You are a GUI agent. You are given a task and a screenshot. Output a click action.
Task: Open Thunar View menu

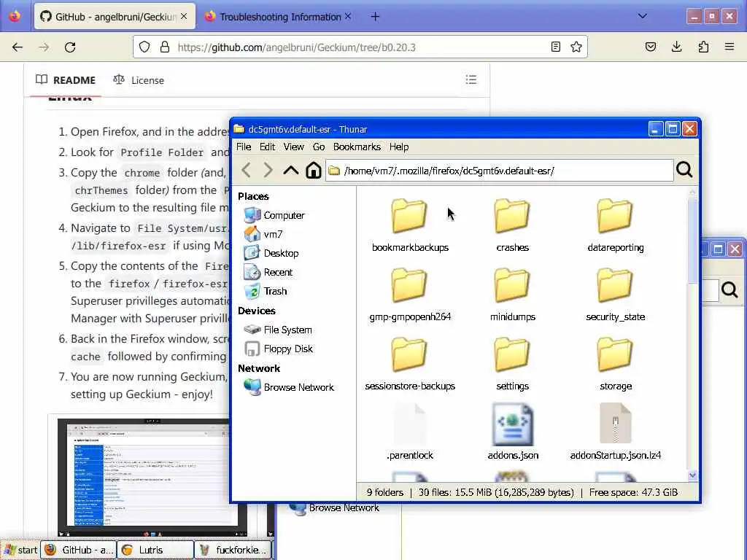coord(293,147)
